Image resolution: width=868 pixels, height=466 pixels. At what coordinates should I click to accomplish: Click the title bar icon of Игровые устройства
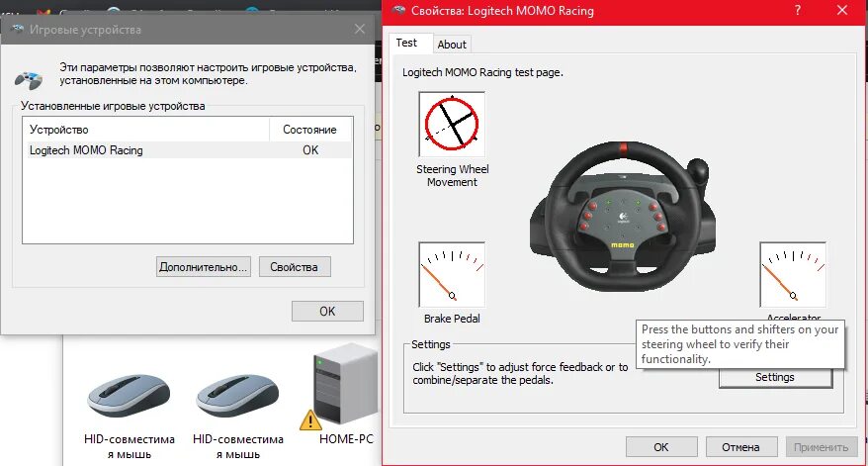point(17,30)
